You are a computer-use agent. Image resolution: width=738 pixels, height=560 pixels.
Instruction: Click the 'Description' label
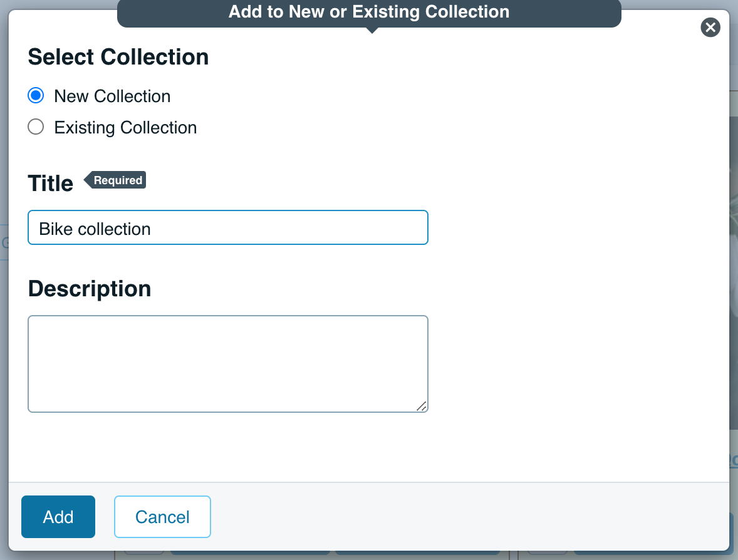pos(90,289)
